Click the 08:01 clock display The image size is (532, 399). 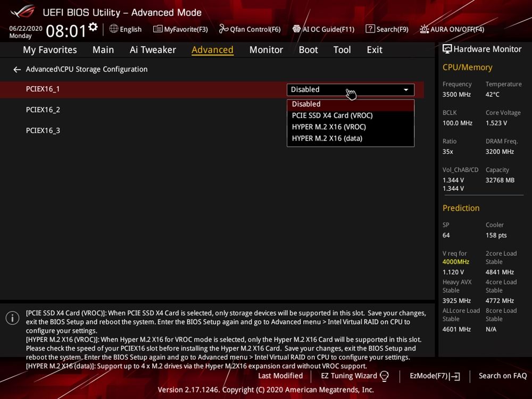point(66,31)
